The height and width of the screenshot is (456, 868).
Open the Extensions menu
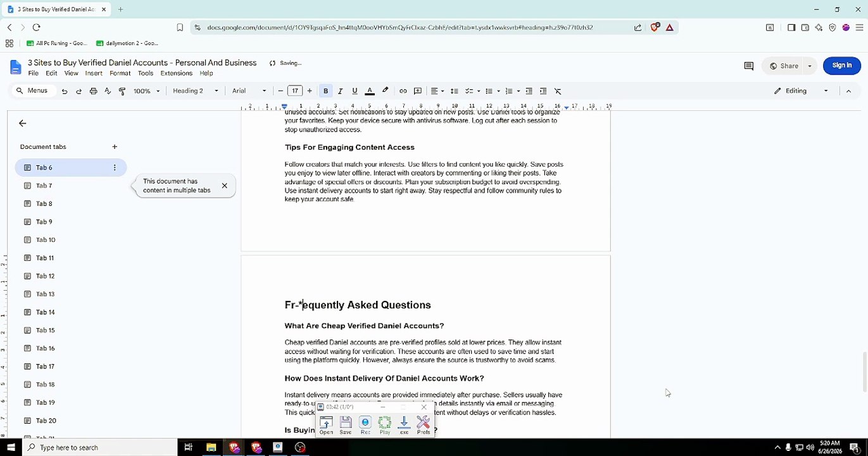176,73
